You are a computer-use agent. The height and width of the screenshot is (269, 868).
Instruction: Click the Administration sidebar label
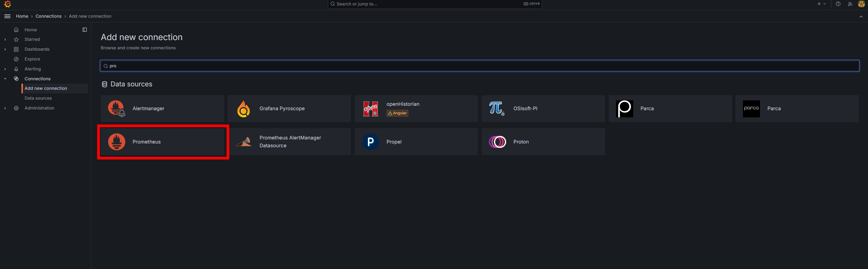point(39,108)
